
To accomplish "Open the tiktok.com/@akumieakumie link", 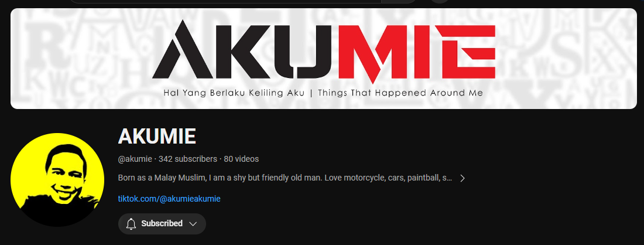I will coord(169,199).
